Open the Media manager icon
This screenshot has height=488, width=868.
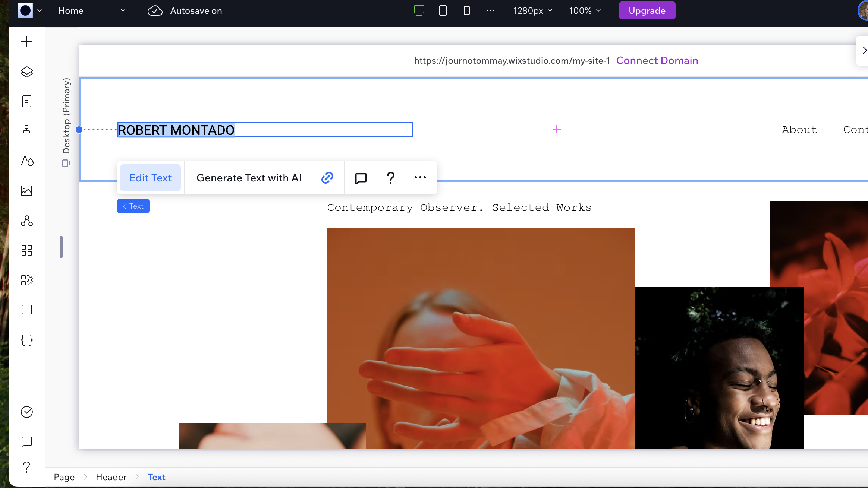[x=26, y=191]
